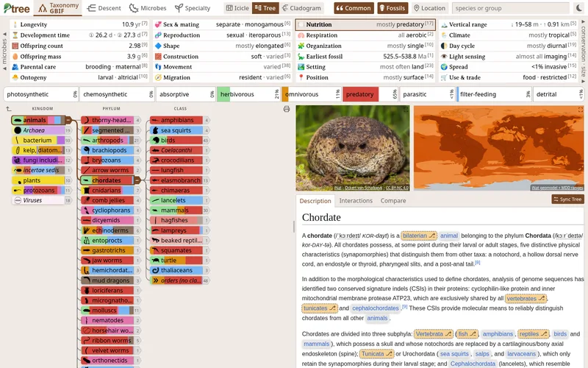Click the Day cycle half-moon icon
The image size is (588, 368).
click(444, 46)
